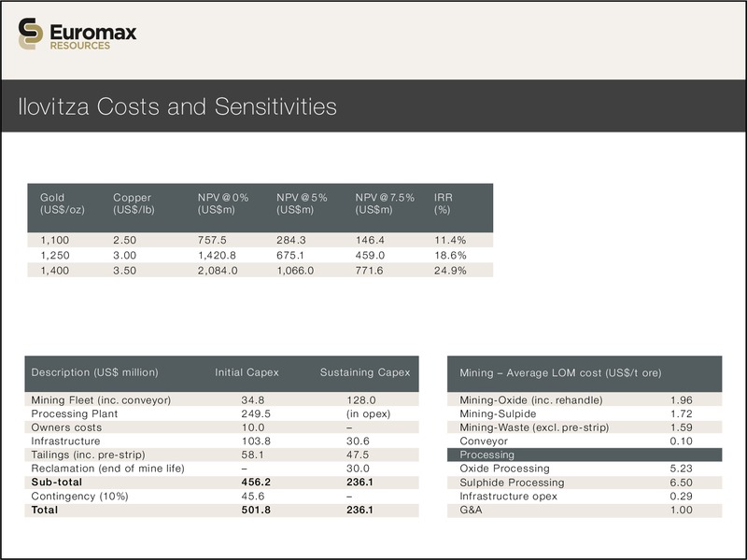Click the 'Conveyor' cost row label
The width and height of the screenshot is (747, 560).
point(484,441)
